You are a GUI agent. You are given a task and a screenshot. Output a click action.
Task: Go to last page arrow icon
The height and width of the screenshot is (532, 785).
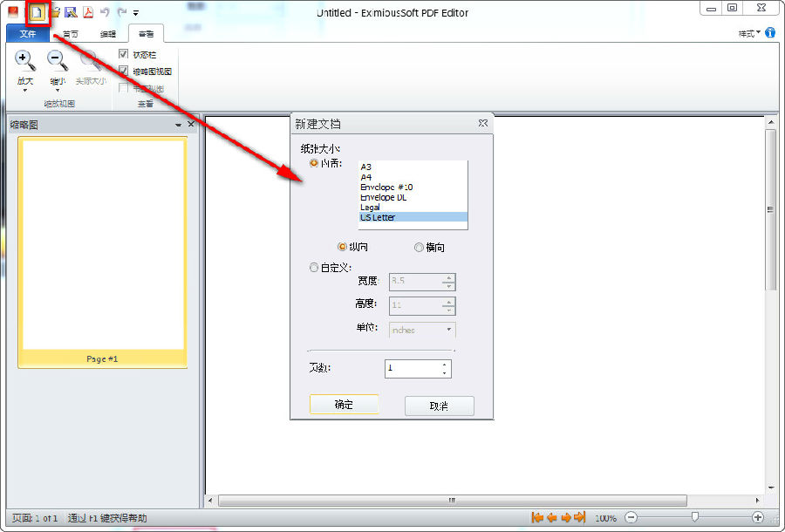coord(580,517)
